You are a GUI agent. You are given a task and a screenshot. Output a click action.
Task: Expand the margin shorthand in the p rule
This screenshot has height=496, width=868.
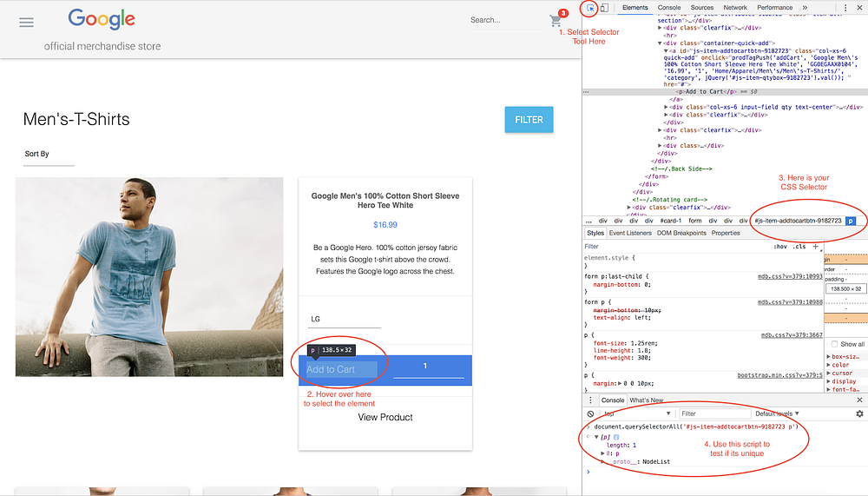(x=620, y=383)
